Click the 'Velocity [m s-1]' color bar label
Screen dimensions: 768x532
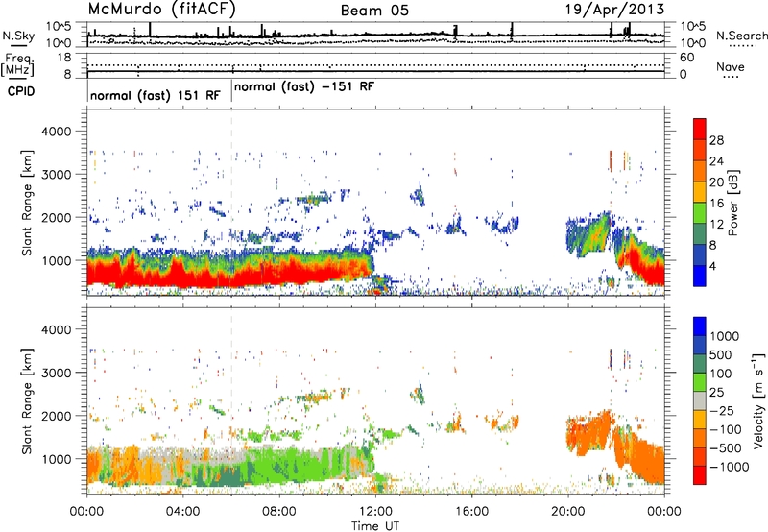[758, 400]
